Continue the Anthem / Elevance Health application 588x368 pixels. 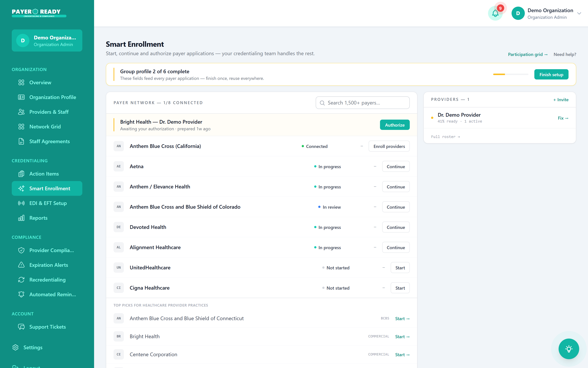pyautogui.click(x=396, y=187)
